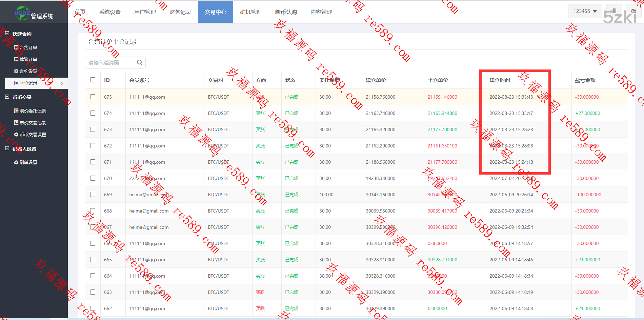
Task: Click gear icon beside 合约设置
Action: click(16, 71)
